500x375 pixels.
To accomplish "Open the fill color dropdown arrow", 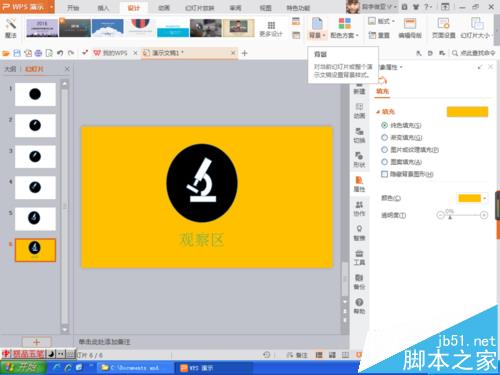I will [485, 198].
